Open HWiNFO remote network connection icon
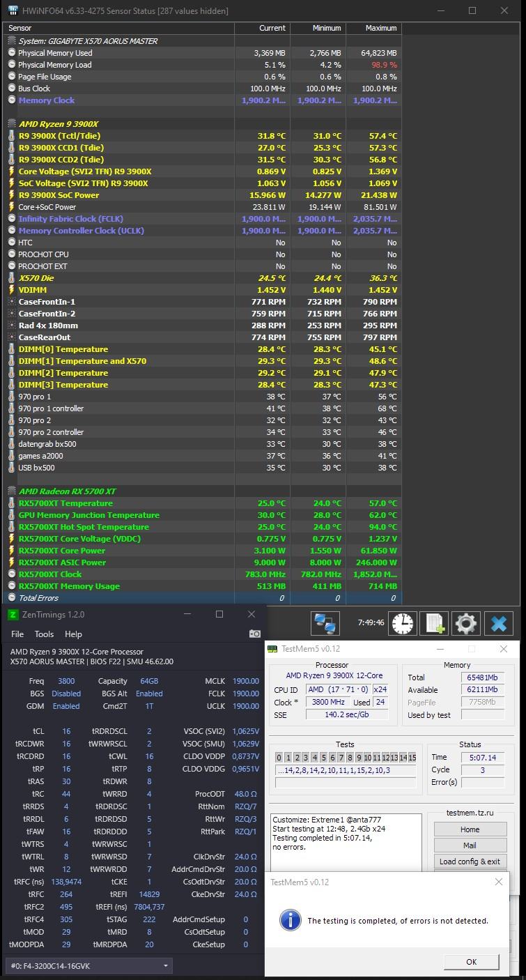 tap(325, 623)
